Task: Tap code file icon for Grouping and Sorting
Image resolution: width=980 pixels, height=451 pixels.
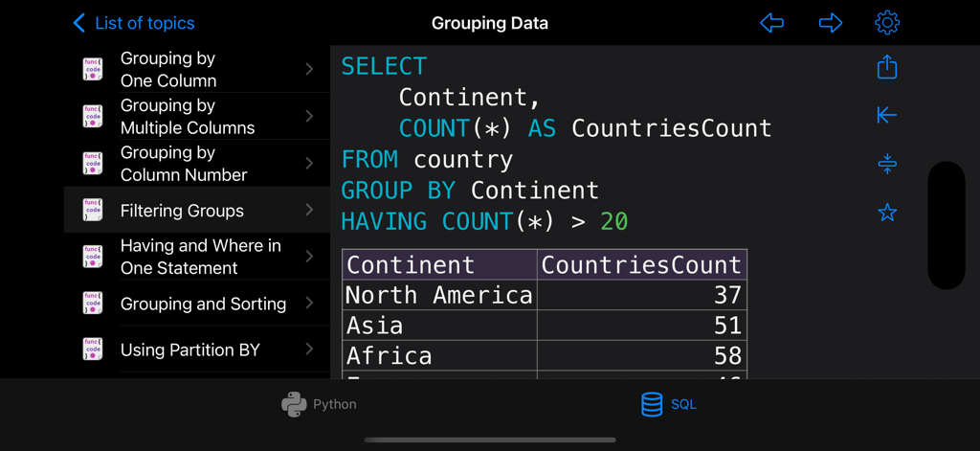Action: click(x=93, y=304)
